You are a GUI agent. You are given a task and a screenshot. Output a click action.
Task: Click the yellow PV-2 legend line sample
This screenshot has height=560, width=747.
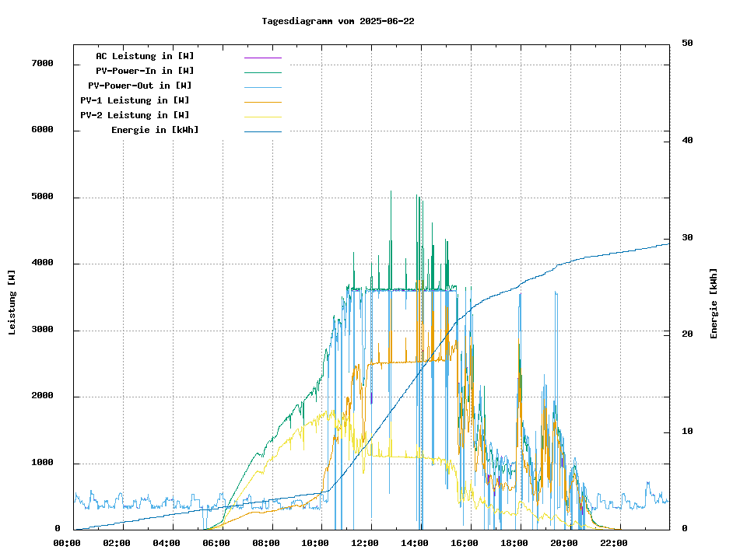pos(262,117)
